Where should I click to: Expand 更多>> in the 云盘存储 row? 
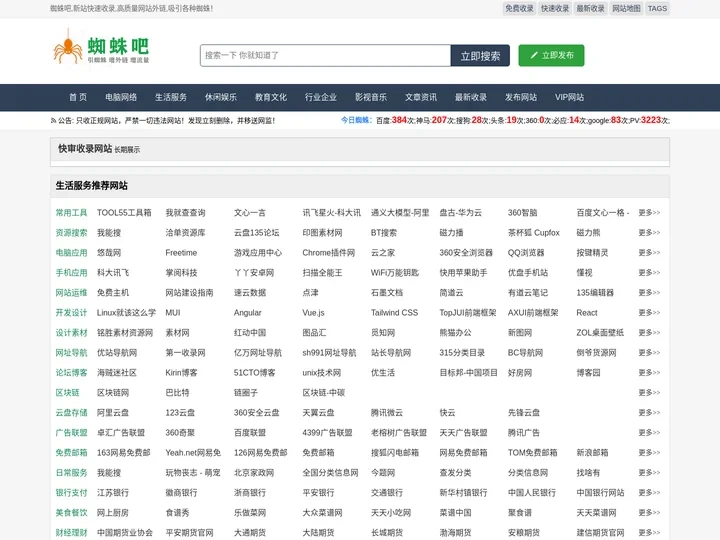click(649, 413)
